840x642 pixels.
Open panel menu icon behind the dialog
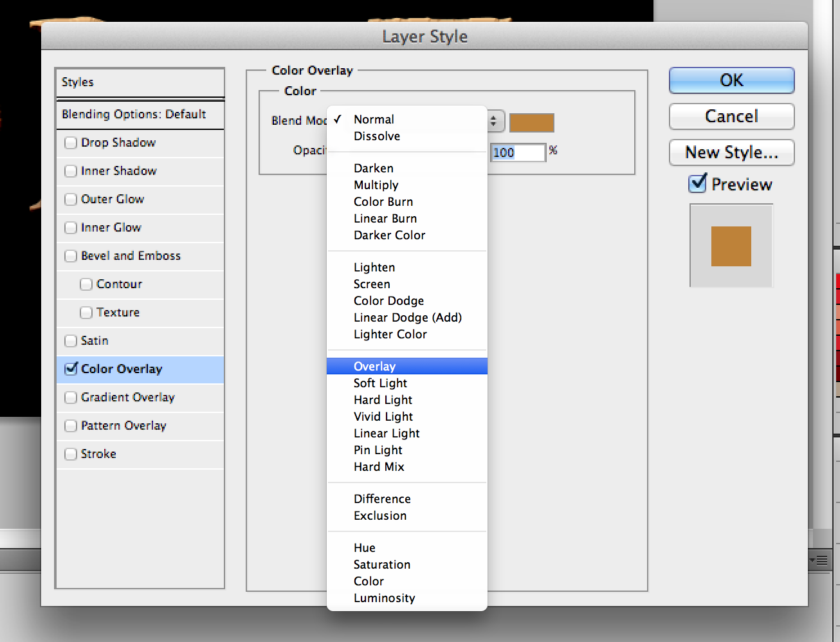[x=820, y=560]
